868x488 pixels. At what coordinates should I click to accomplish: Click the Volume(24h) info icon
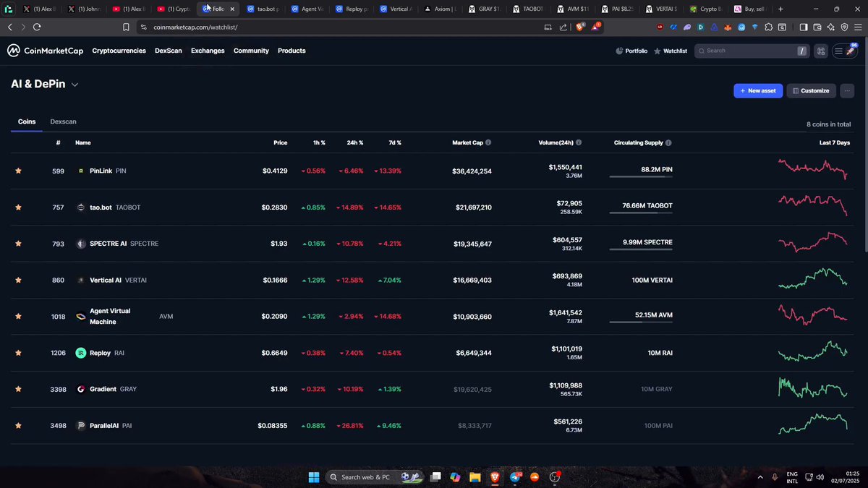(579, 143)
